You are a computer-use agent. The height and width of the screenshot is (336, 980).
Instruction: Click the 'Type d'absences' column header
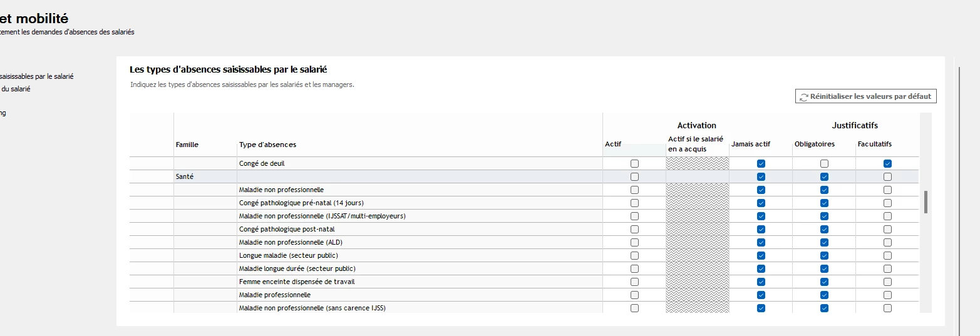(x=267, y=145)
